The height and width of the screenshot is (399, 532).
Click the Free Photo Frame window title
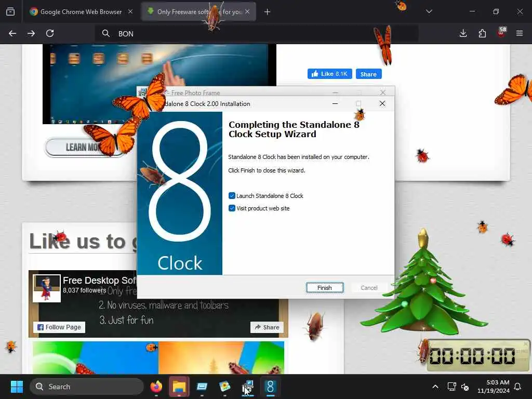coord(195,92)
